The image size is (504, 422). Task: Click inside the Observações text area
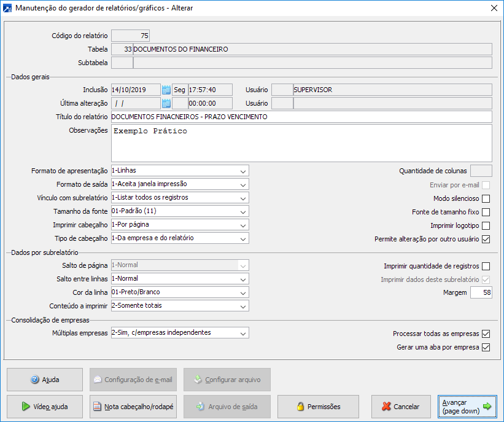pyautogui.click(x=301, y=143)
